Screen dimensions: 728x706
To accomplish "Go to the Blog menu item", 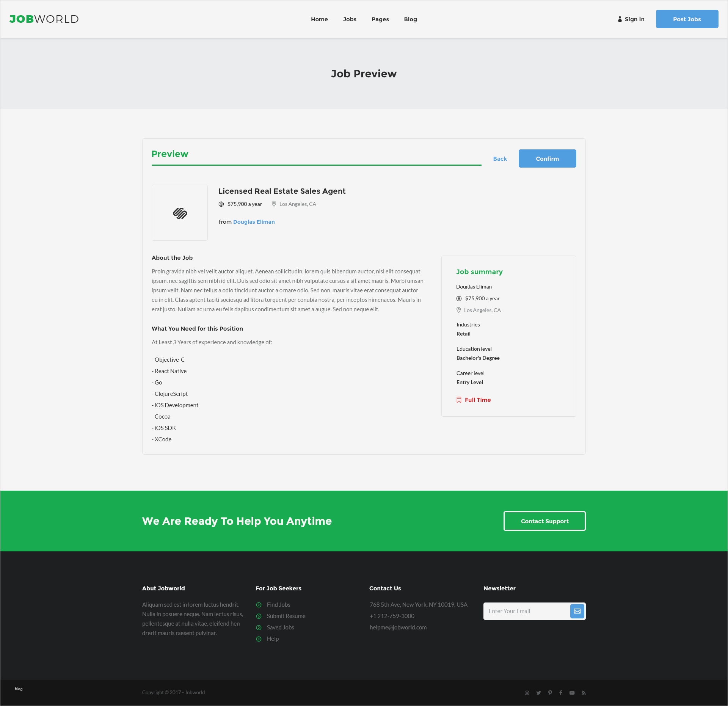I will (410, 19).
